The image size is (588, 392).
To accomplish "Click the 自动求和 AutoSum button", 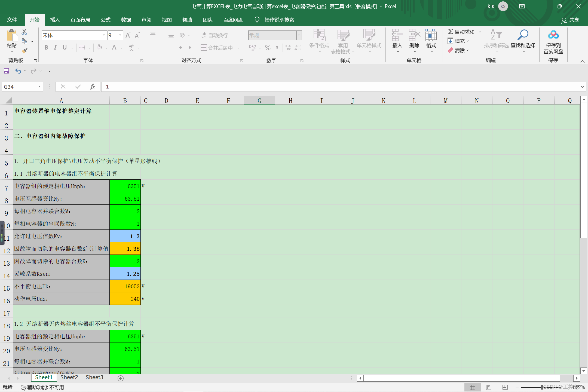I will pos(461,32).
